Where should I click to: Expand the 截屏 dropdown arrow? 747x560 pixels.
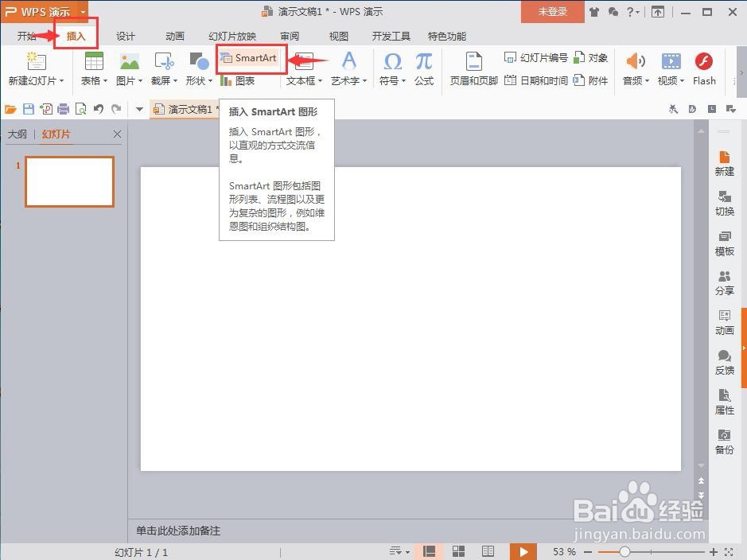(x=175, y=81)
